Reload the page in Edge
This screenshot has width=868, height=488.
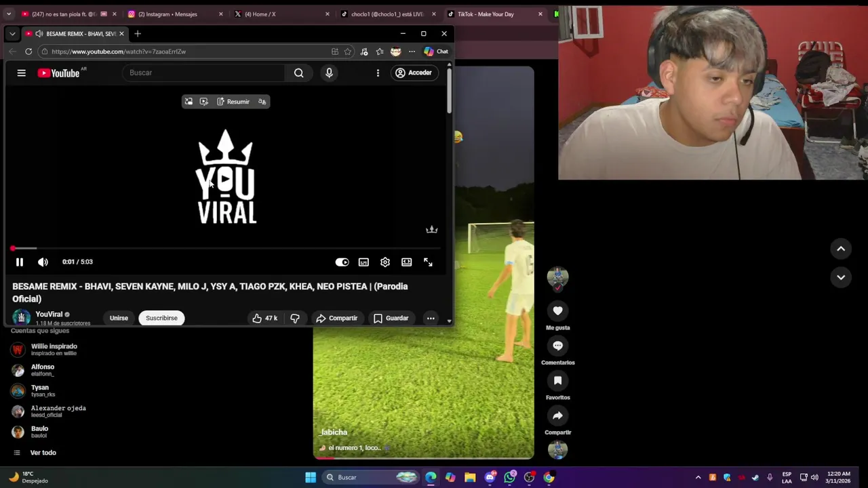[28, 52]
